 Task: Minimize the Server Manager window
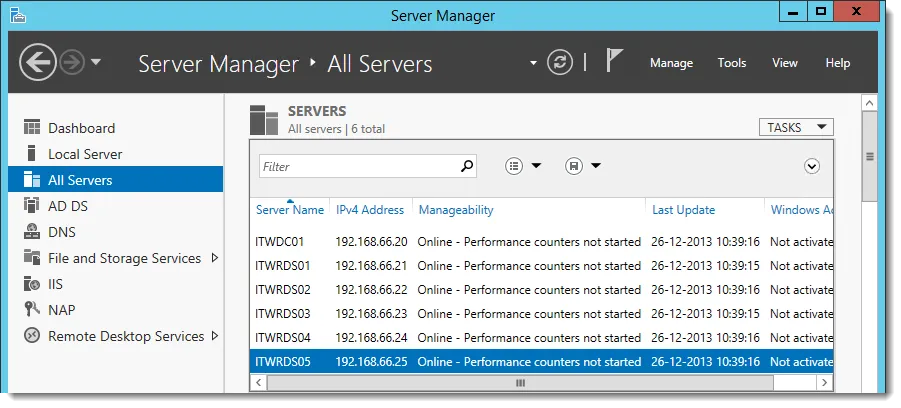[793, 11]
